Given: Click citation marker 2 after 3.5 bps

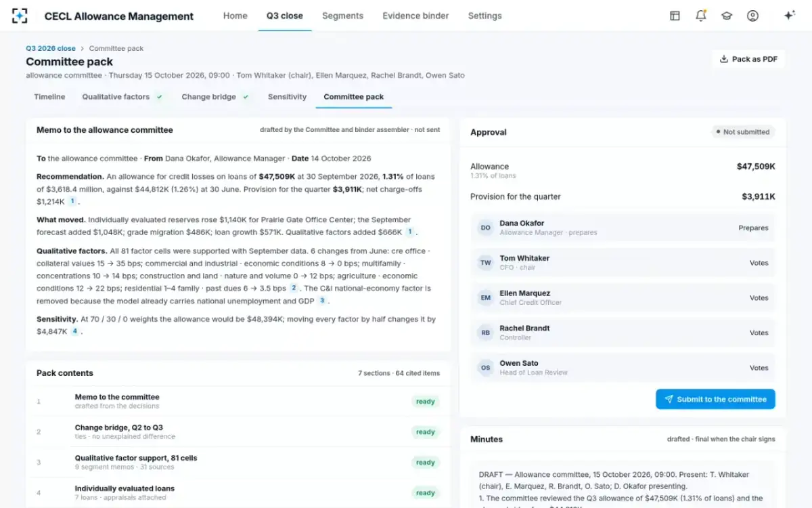Looking at the screenshot, I should (x=294, y=288).
